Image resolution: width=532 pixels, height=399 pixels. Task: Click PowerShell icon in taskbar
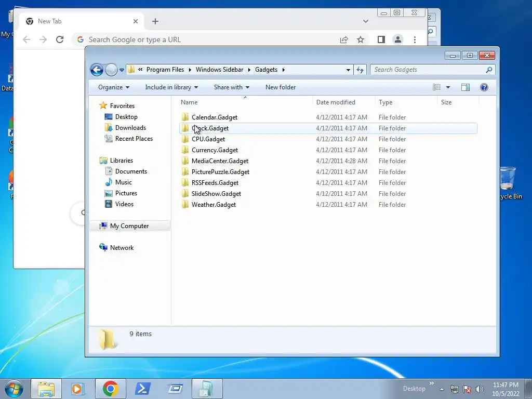[x=142, y=389]
